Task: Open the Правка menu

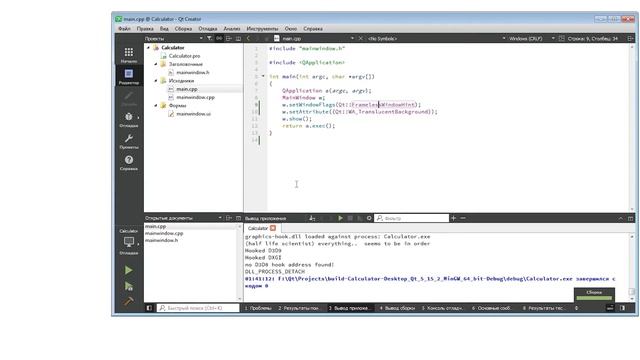Action: pos(145,29)
